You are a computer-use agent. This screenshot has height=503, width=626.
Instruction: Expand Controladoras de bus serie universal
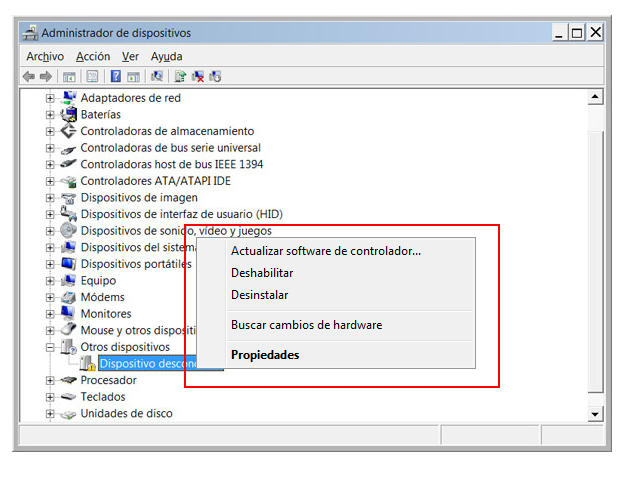click(x=50, y=148)
